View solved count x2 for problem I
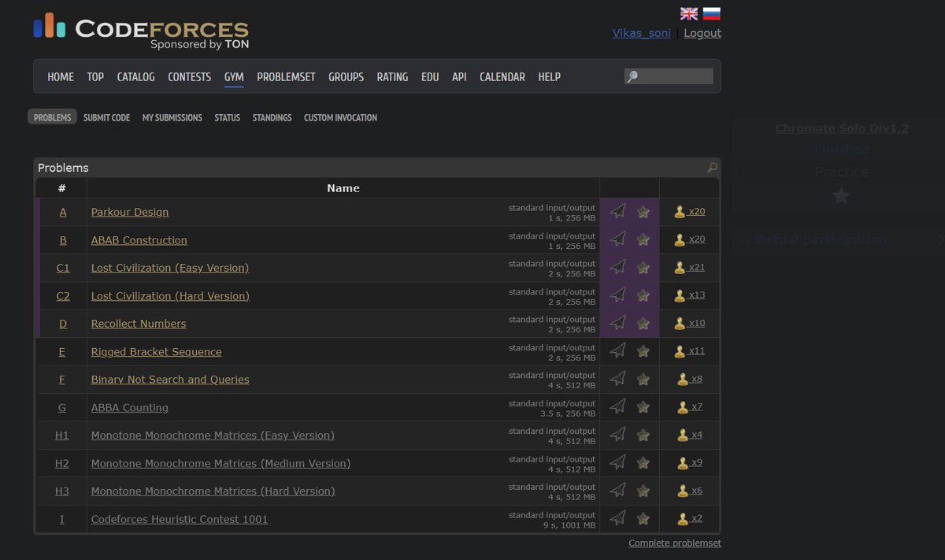Screen dimensions: 945x560 click(690, 519)
